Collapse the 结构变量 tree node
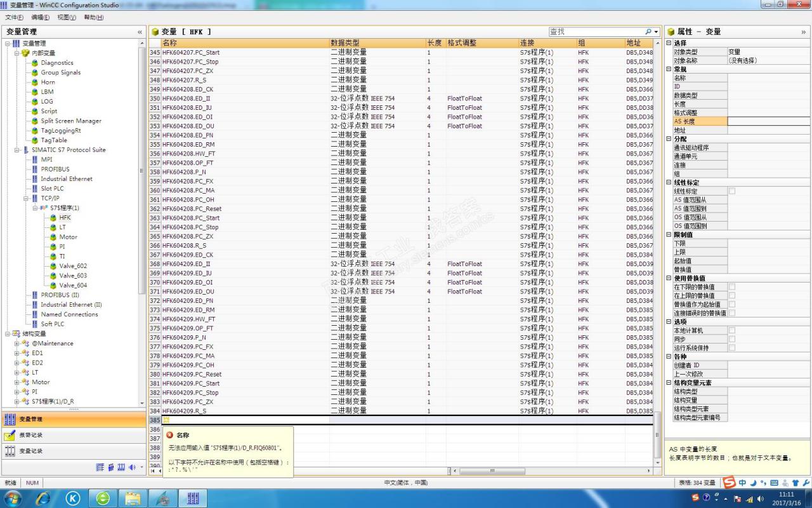 [x=8, y=333]
